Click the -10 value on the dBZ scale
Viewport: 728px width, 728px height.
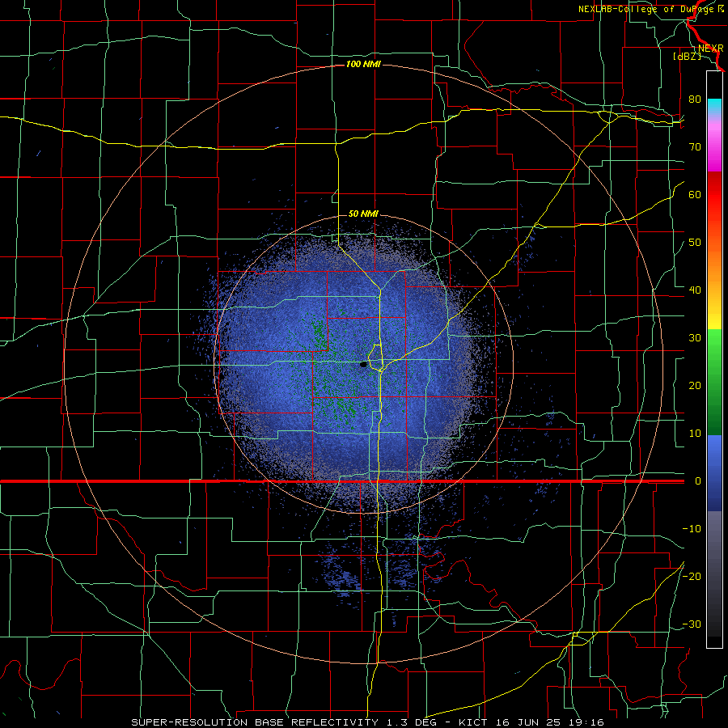(x=692, y=529)
